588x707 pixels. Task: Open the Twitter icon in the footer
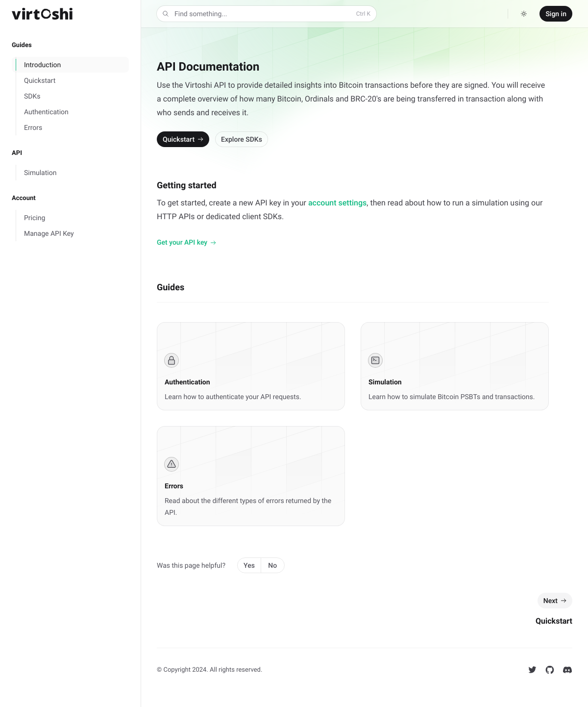coord(532,670)
